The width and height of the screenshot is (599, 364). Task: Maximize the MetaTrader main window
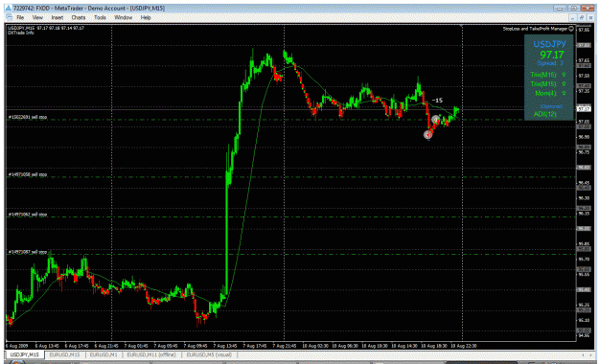coord(574,8)
